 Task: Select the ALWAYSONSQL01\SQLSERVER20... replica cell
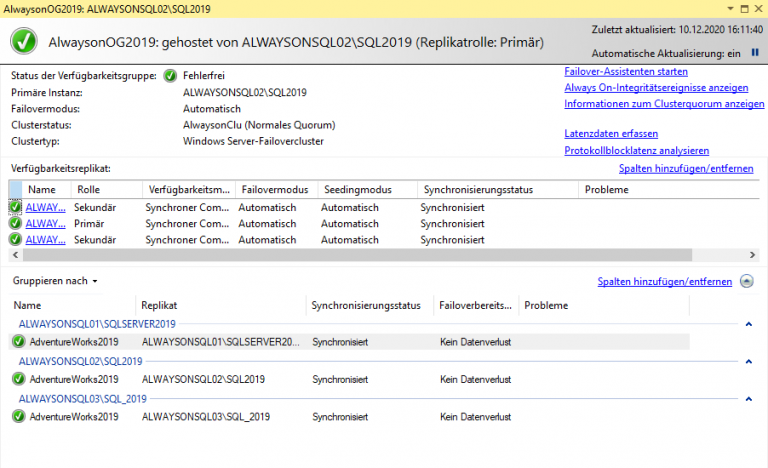220,342
